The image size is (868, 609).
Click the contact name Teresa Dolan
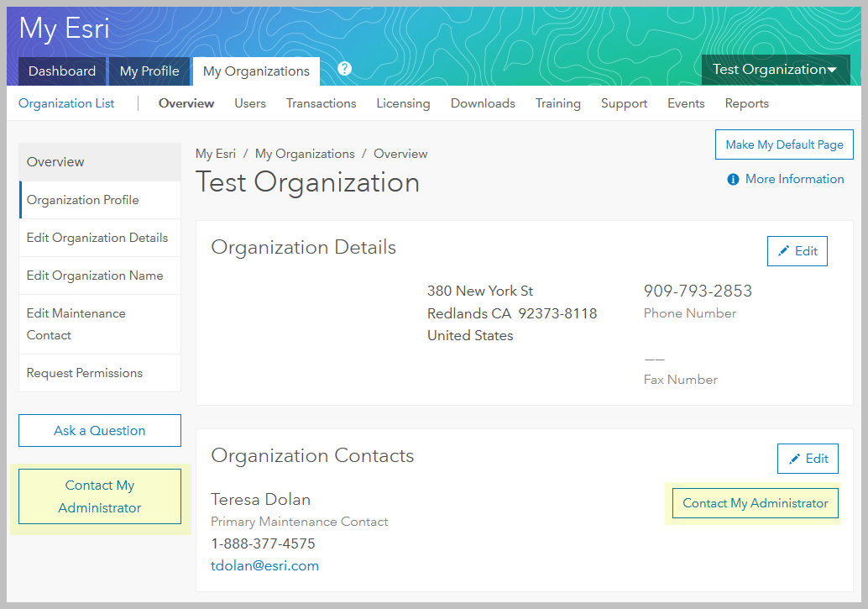point(260,499)
